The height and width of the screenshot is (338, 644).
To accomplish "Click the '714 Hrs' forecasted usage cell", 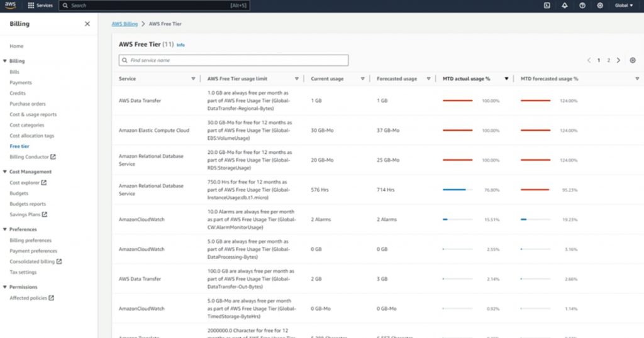I will pos(386,190).
